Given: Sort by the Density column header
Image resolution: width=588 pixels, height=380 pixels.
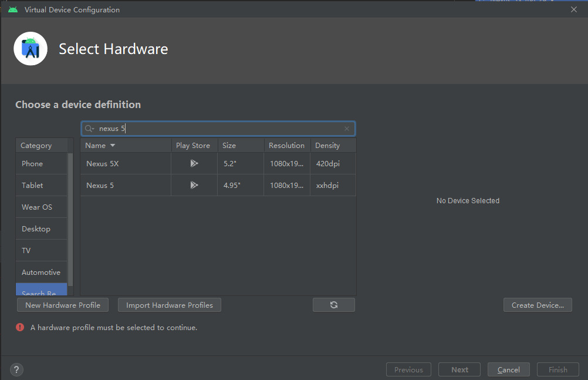Looking at the screenshot, I should pyautogui.click(x=333, y=145).
